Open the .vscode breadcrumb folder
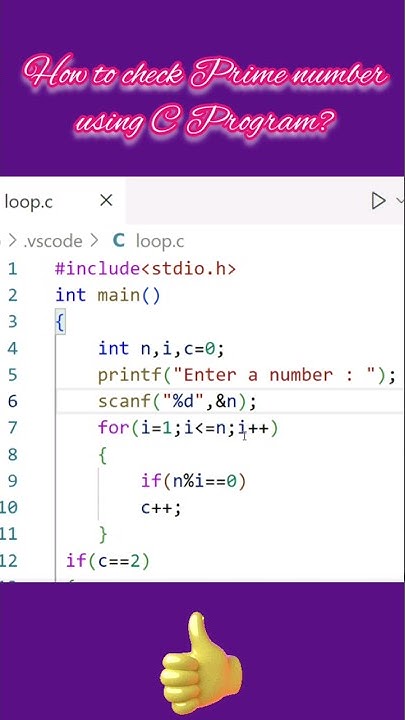The image size is (405, 720). coord(53,242)
